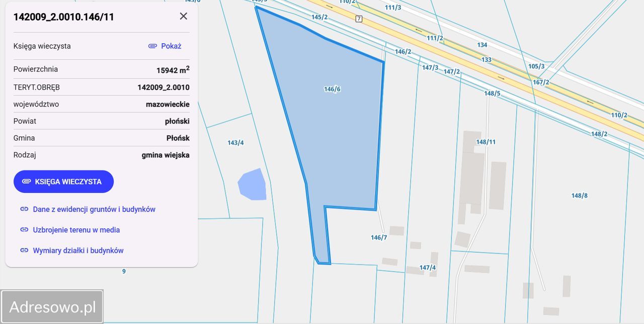Open Uzbrojenie terenu w media link
The image size is (644, 324).
tap(76, 230)
